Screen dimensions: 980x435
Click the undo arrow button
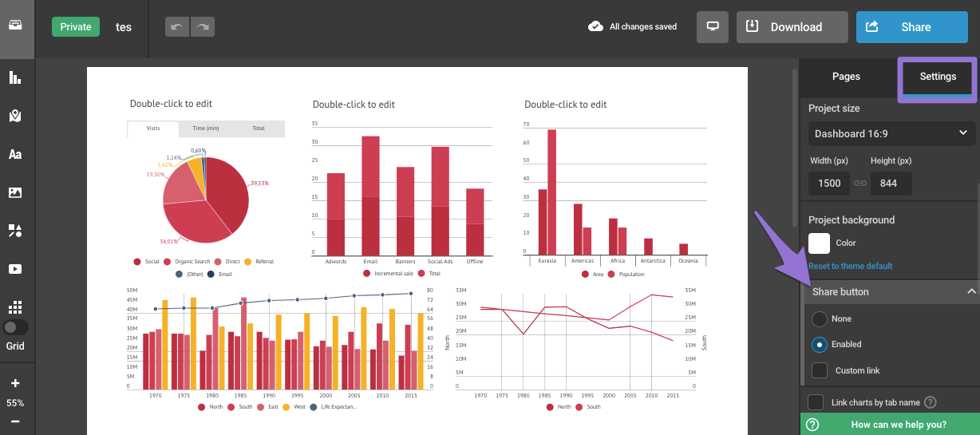(177, 27)
